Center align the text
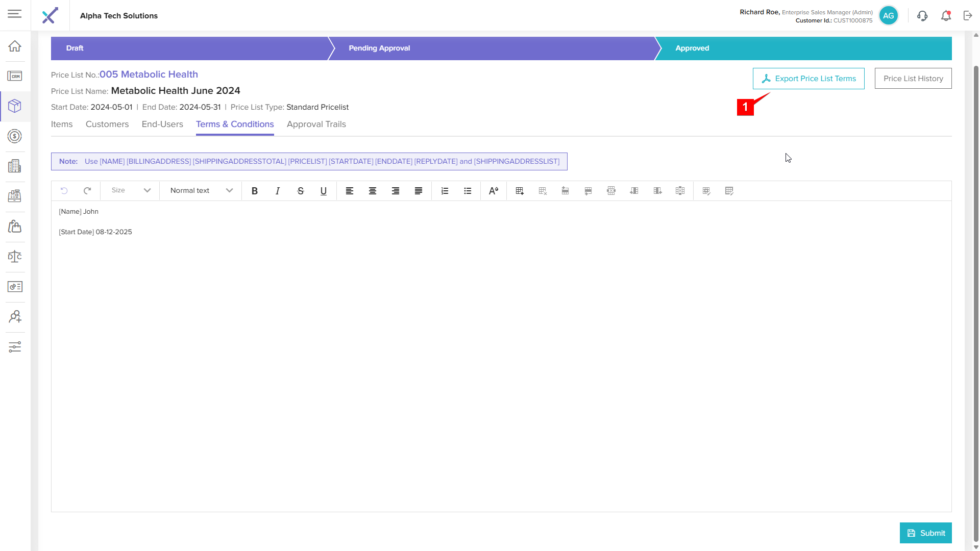 click(x=373, y=191)
